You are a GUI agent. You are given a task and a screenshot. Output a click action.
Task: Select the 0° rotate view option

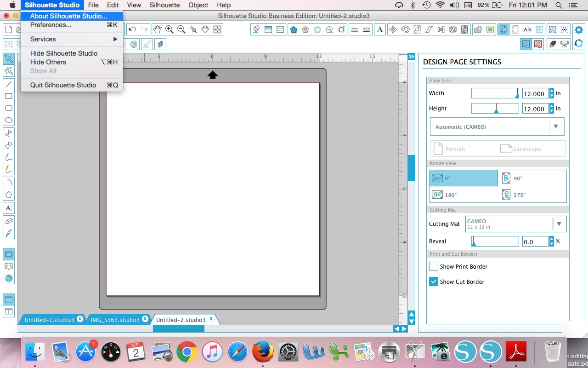(464, 178)
